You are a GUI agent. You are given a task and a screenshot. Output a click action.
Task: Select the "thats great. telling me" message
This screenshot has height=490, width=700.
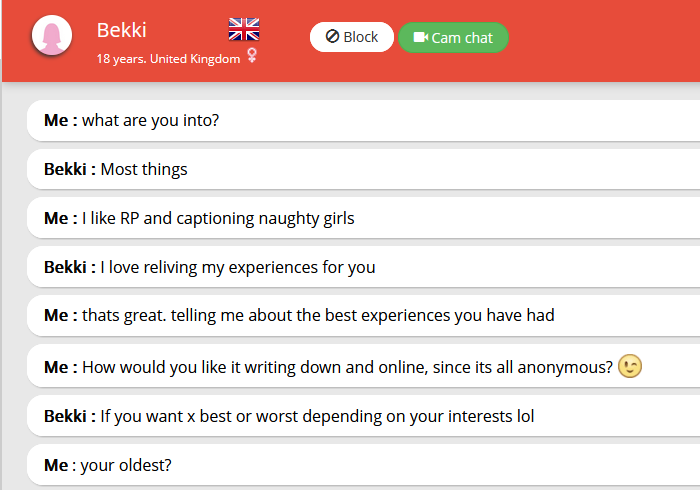click(317, 316)
